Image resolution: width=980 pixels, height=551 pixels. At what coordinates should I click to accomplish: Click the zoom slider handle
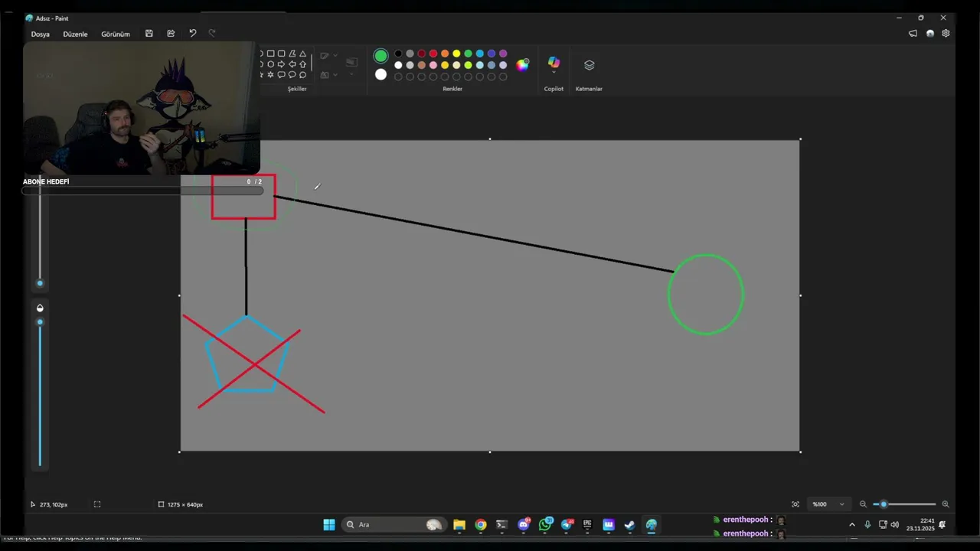pos(884,504)
